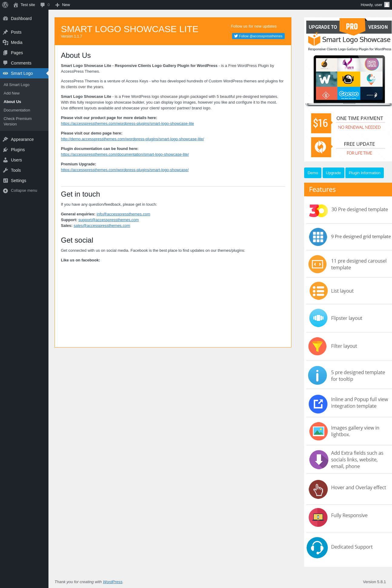Screen dimensions: 392x588
Task: Open the demo page hyperlink
Action: pyautogui.click(x=132, y=139)
